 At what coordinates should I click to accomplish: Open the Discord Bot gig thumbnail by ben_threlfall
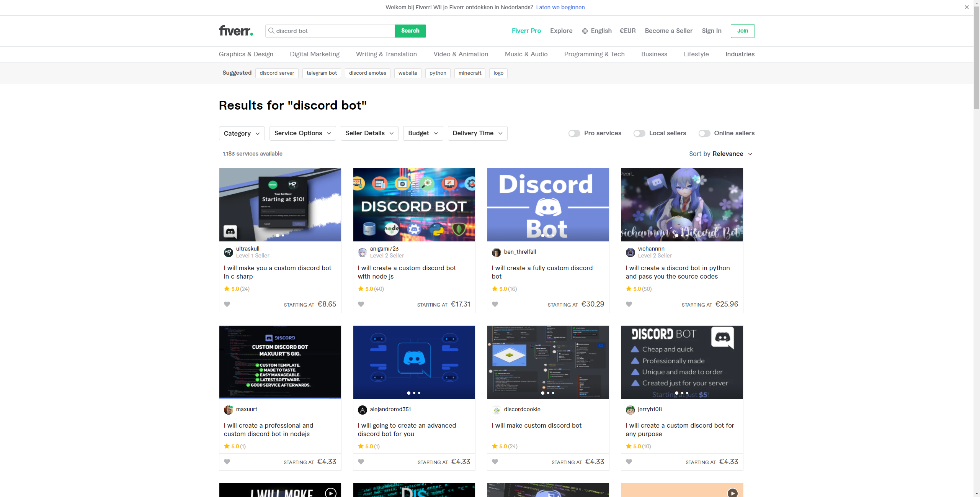tap(548, 205)
